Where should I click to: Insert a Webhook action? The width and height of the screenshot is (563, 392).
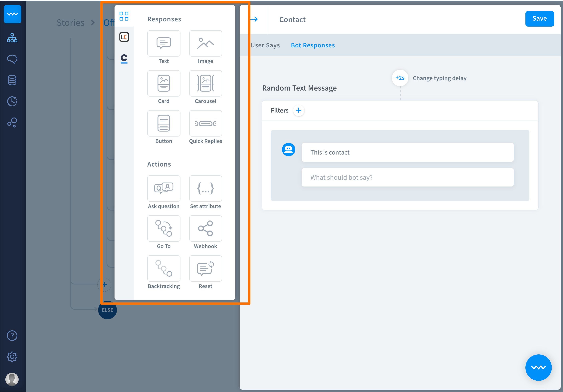coord(205,228)
